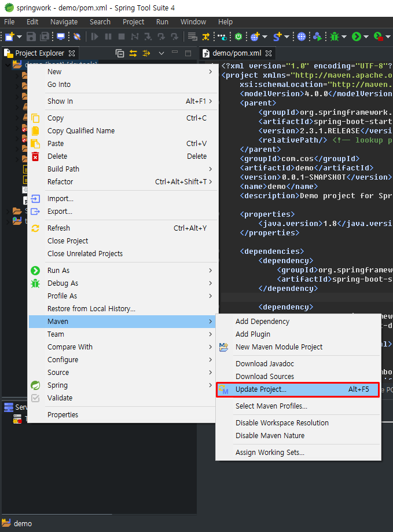Choose Disable Maven Nature

click(299, 436)
